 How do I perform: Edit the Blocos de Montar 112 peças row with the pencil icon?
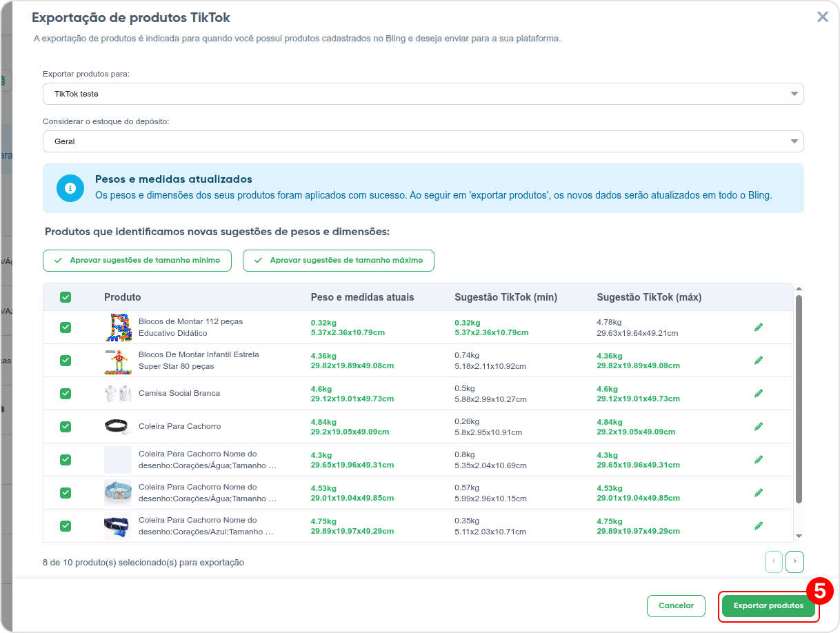759,327
